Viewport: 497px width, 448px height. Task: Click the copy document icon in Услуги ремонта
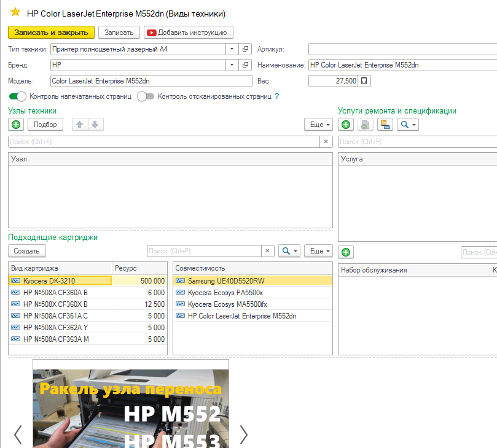coord(365,125)
